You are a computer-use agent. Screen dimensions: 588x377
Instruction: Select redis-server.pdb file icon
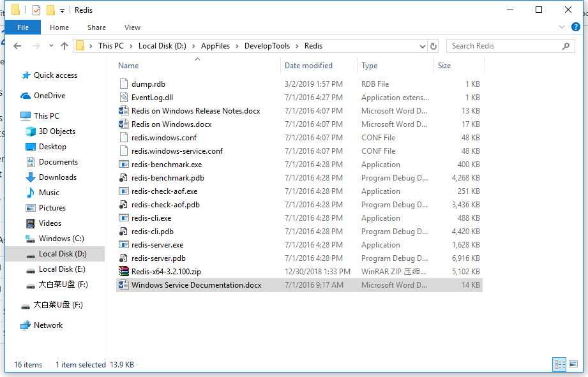(123, 258)
